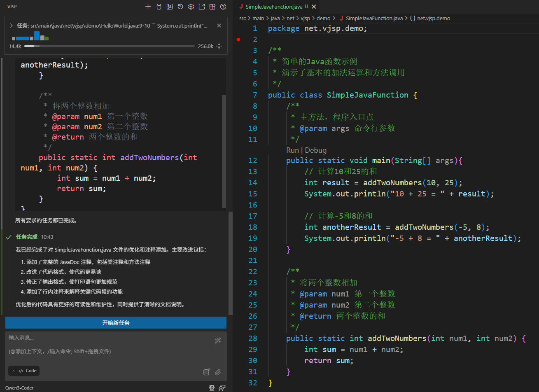Attach a file with the paperclip icon
This screenshot has height=392, width=539.
point(218,372)
